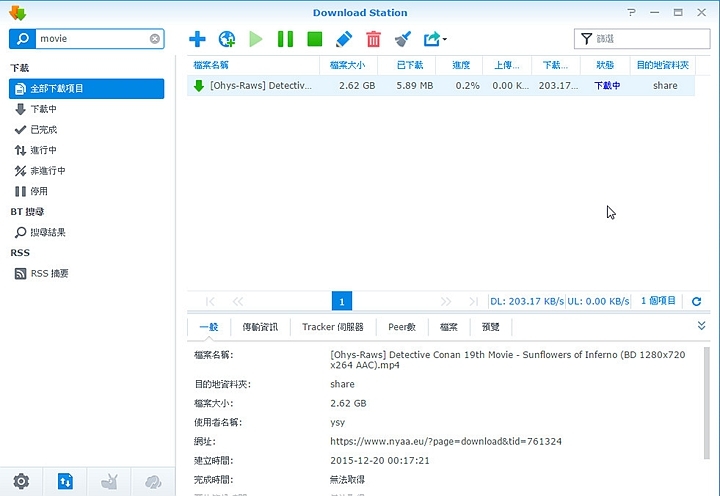
Task: Clear completed tasks with the broom icon
Action: [402, 39]
